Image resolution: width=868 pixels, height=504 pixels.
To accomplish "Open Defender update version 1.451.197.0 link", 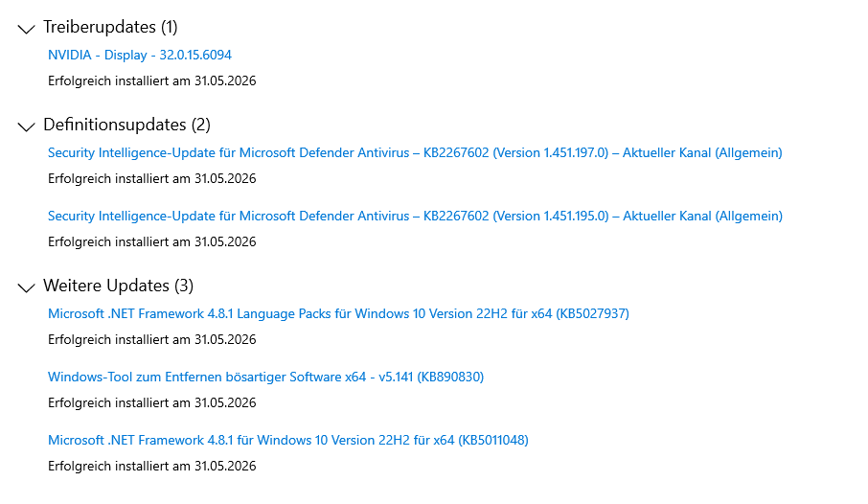I will pyautogui.click(x=415, y=153).
